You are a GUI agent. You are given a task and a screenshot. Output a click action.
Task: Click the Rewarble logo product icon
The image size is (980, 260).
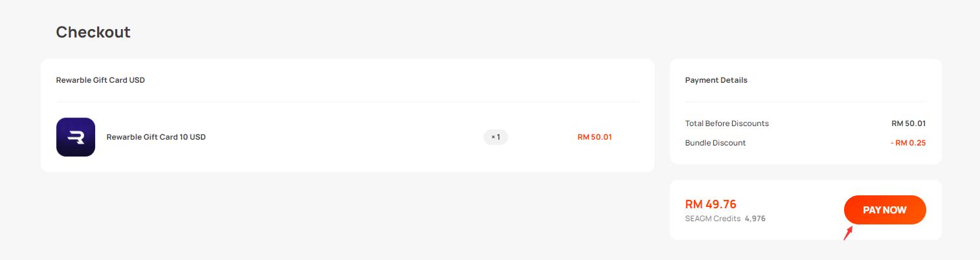pyautogui.click(x=76, y=137)
